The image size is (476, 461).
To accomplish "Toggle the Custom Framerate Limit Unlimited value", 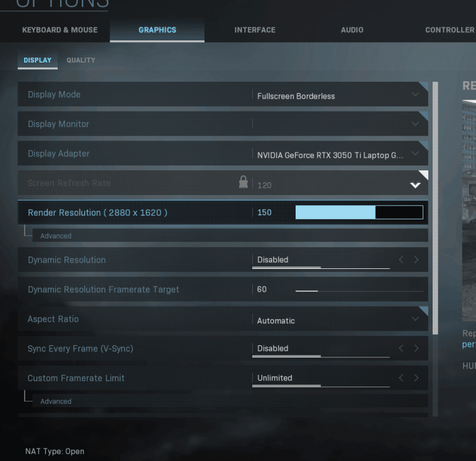I will tap(275, 378).
